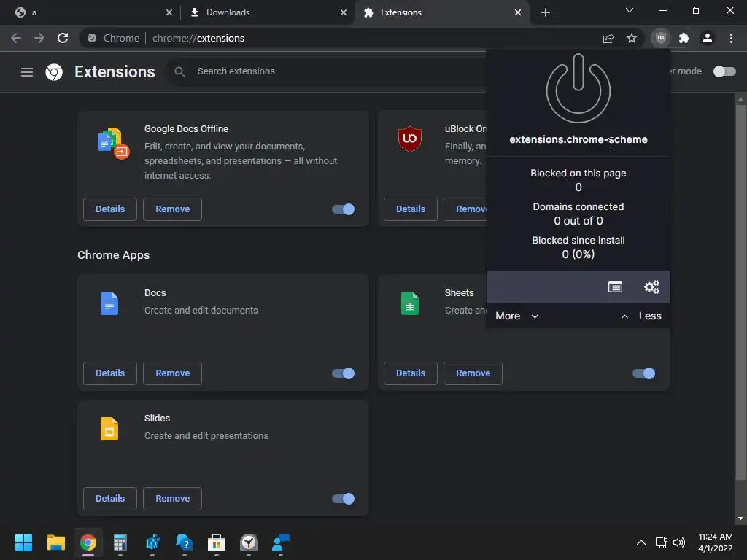
Task: Open new tab with plus button
Action: (x=546, y=12)
